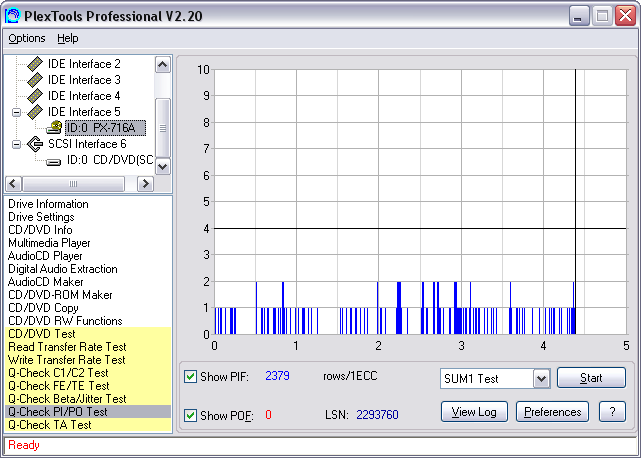Click the question mark help button

pyautogui.click(x=612, y=412)
